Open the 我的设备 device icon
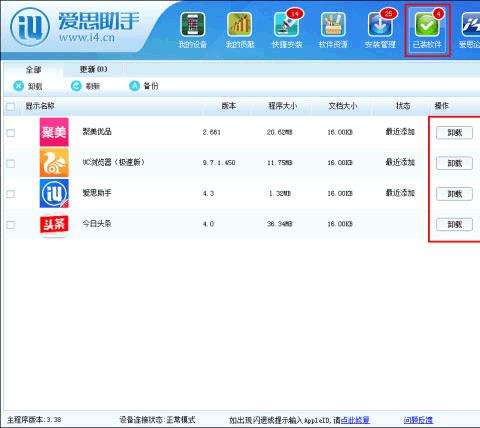Image resolution: width=480 pixels, height=428 pixels. click(192, 24)
